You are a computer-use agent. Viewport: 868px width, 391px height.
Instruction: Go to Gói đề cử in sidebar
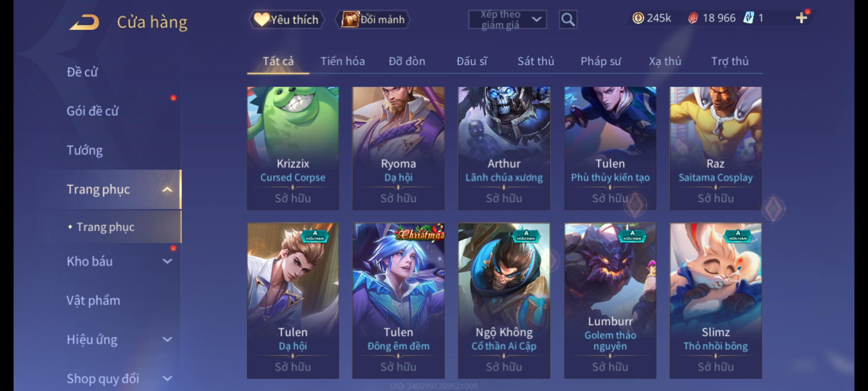tap(93, 111)
